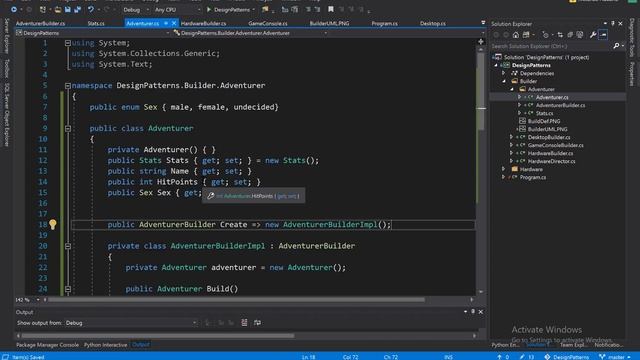The image size is (640, 360).
Task: Switch to the GameConsole.cs tab
Action: (x=268, y=23)
